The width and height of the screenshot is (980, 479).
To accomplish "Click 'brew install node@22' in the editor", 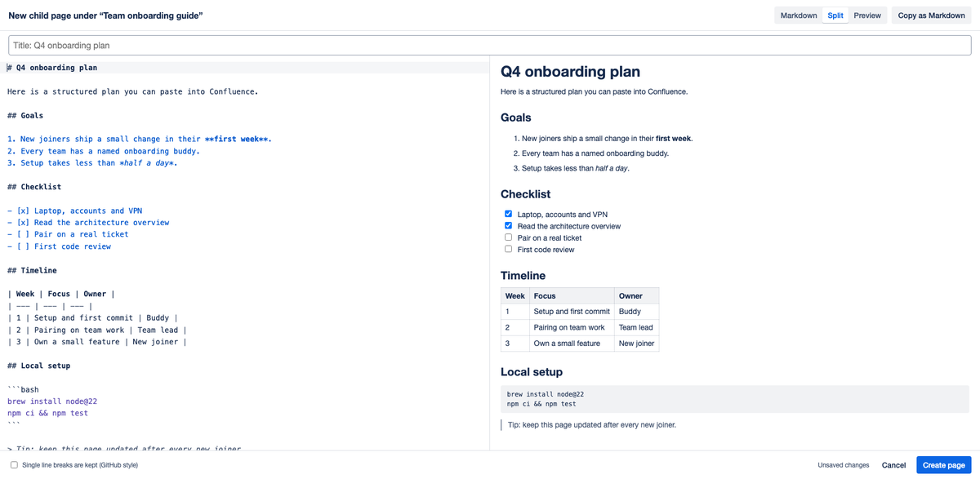I will (52, 401).
